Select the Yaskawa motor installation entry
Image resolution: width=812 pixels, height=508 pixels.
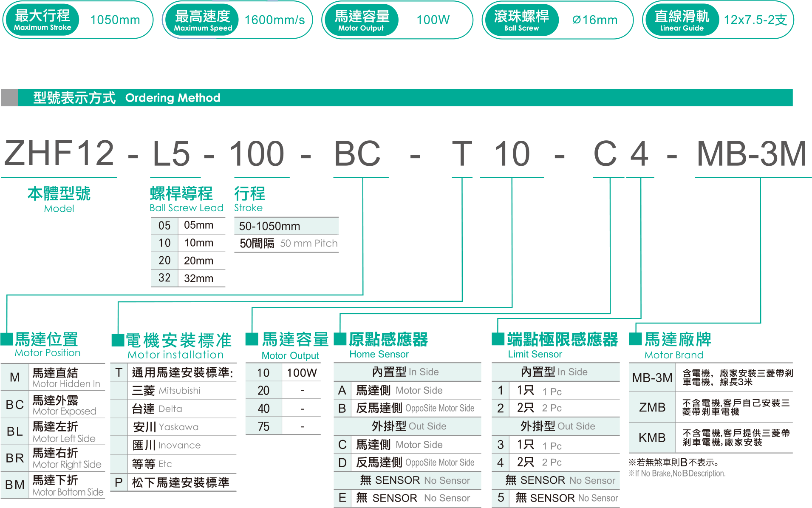pyautogui.click(x=173, y=427)
